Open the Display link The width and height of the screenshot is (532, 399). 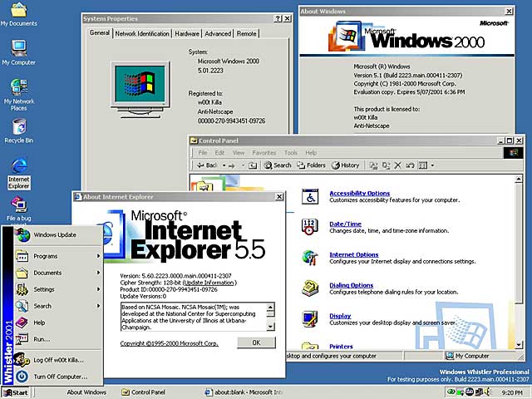[340, 316]
